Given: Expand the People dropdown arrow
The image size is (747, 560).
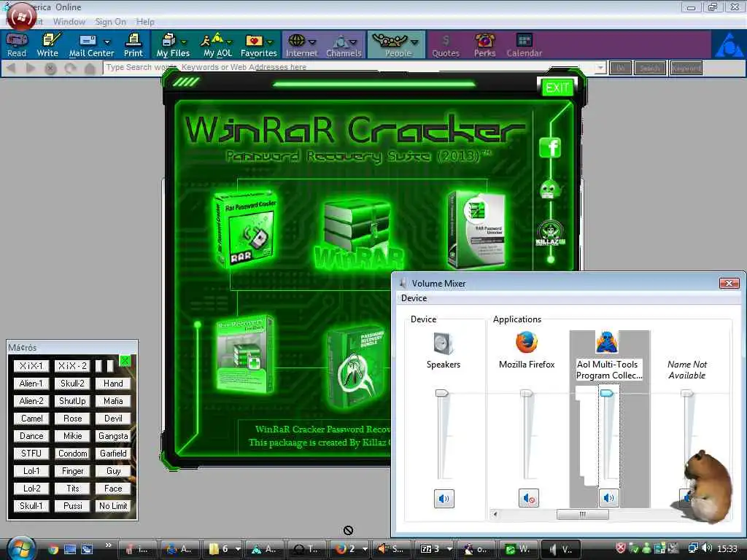Looking at the screenshot, I should pos(414,42).
